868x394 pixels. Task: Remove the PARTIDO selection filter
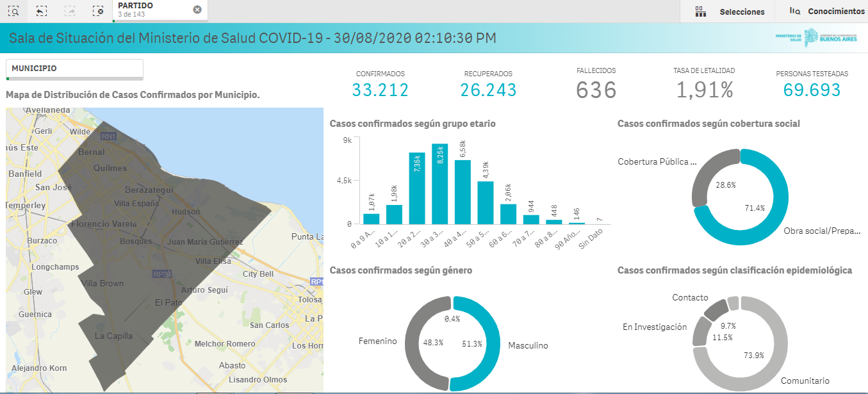point(197,10)
